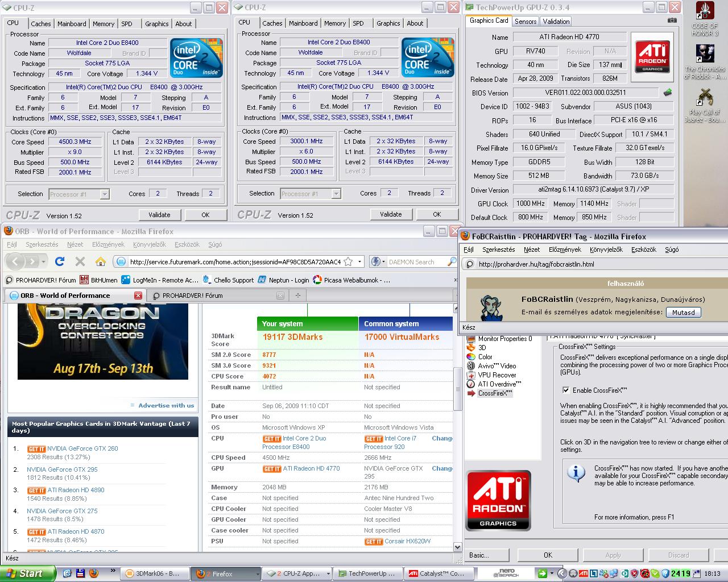This screenshot has width=728, height=582.
Task: Click the Firefox URL address field
Action: click(235, 262)
